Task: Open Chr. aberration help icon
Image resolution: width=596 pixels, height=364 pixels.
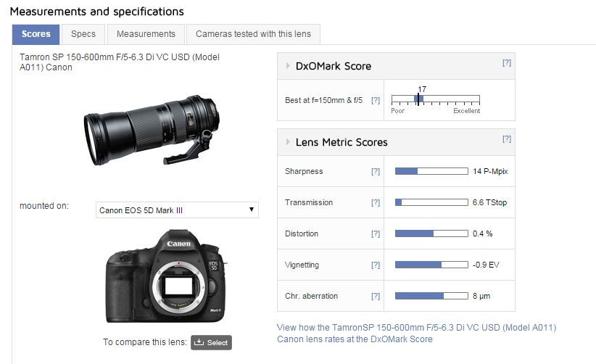Action: tap(376, 296)
